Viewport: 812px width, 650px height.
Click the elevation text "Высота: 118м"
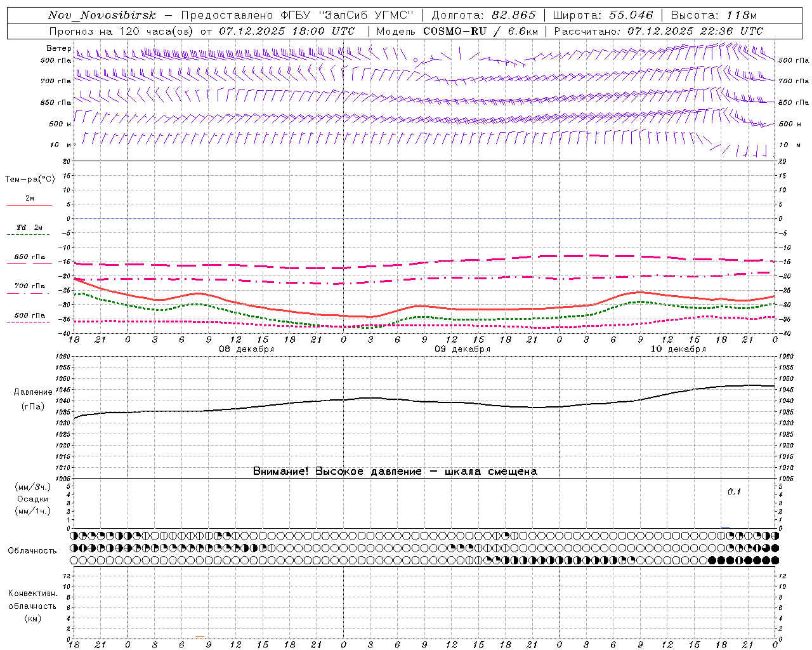click(x=714, y=15)
